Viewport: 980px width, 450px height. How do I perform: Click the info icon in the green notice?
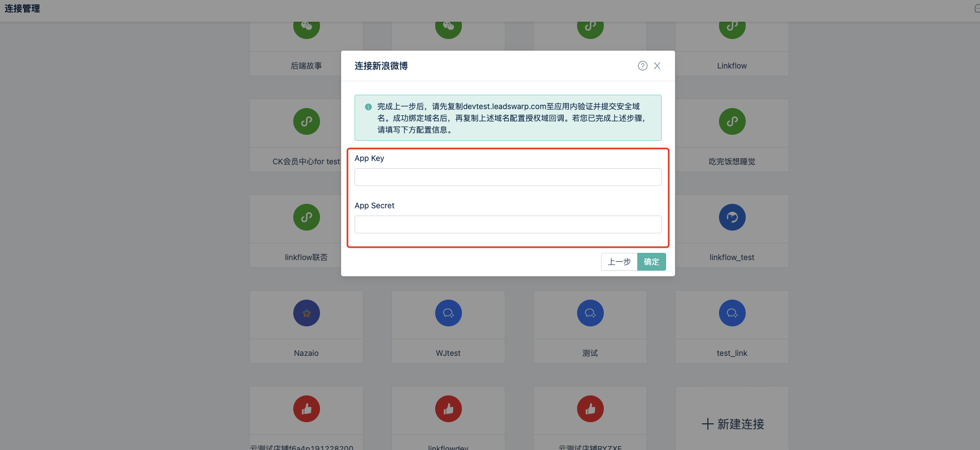[368, 107]
